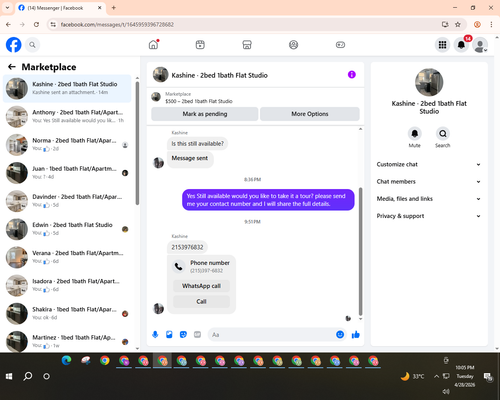Open Davinder conversation in list
500x400 pixels.
[67, 201]
